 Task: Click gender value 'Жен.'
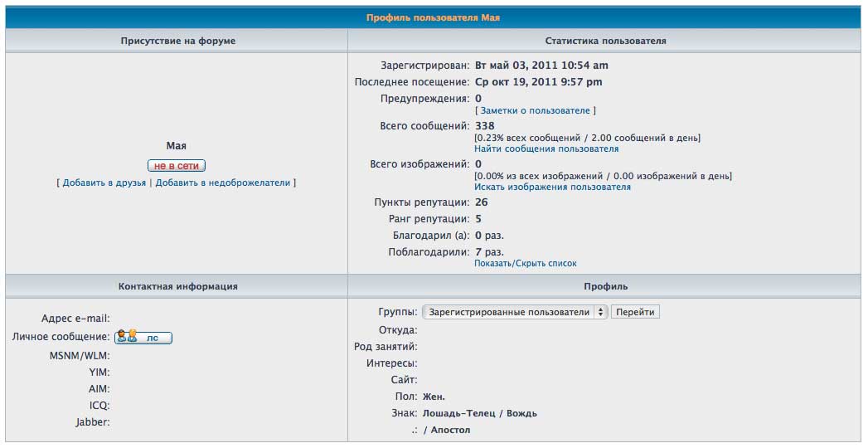tap(434, 397)
